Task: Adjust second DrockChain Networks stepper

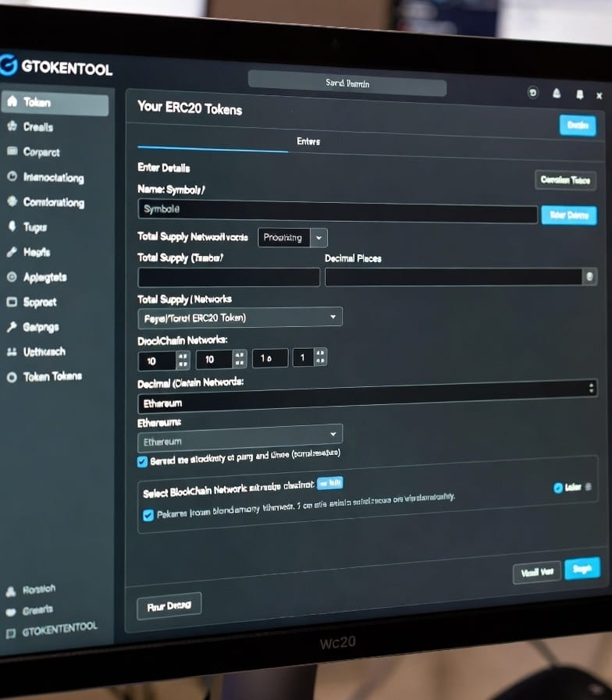Action: pos(240,359)
